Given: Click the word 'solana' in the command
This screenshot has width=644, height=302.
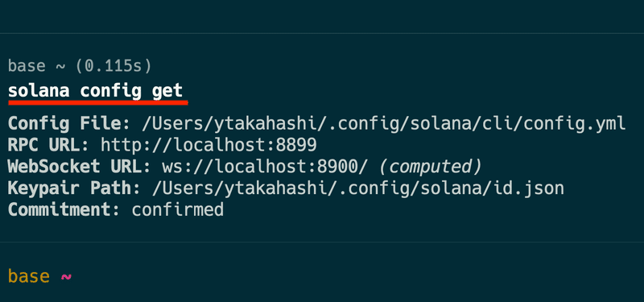Looking at the screenshot, I should pos(39,91).
